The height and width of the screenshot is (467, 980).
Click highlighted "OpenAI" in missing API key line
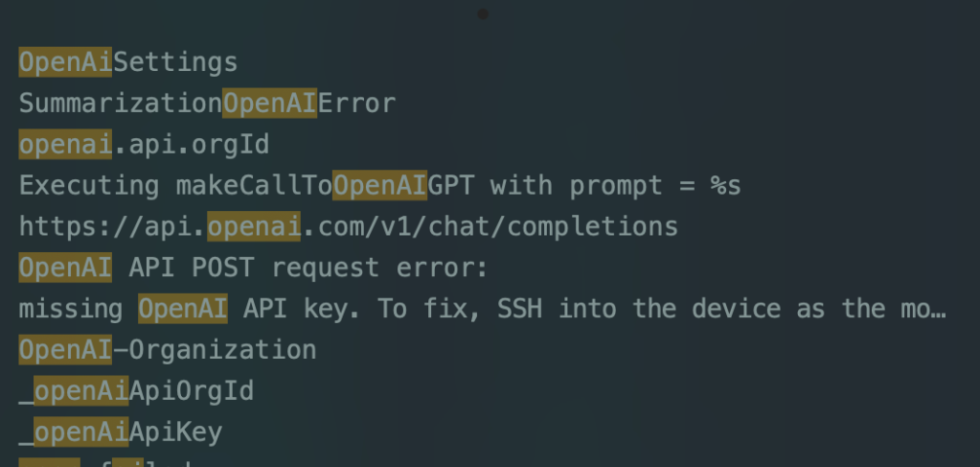183,309
